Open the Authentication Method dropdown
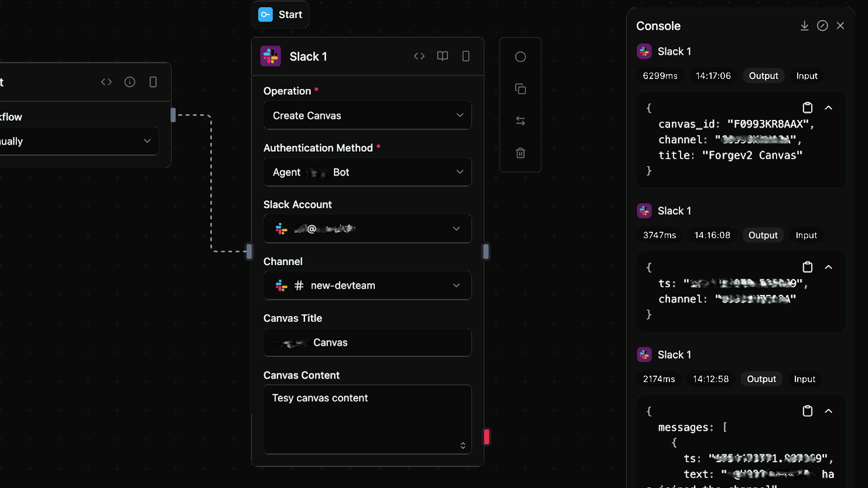 (x=367, y=171)
